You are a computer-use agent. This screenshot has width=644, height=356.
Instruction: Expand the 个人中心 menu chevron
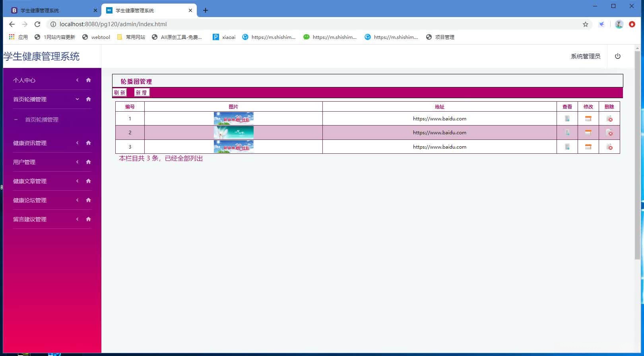pos(77,80)
